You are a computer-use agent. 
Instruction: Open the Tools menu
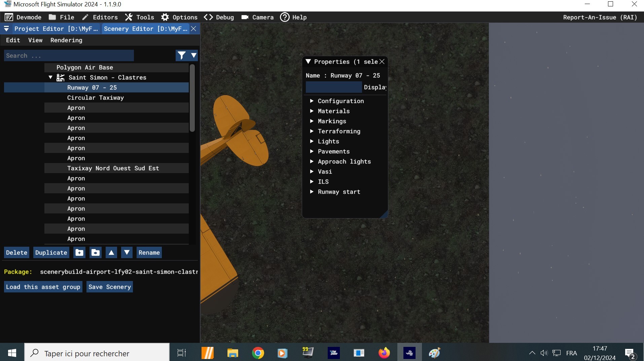(140, 17)
